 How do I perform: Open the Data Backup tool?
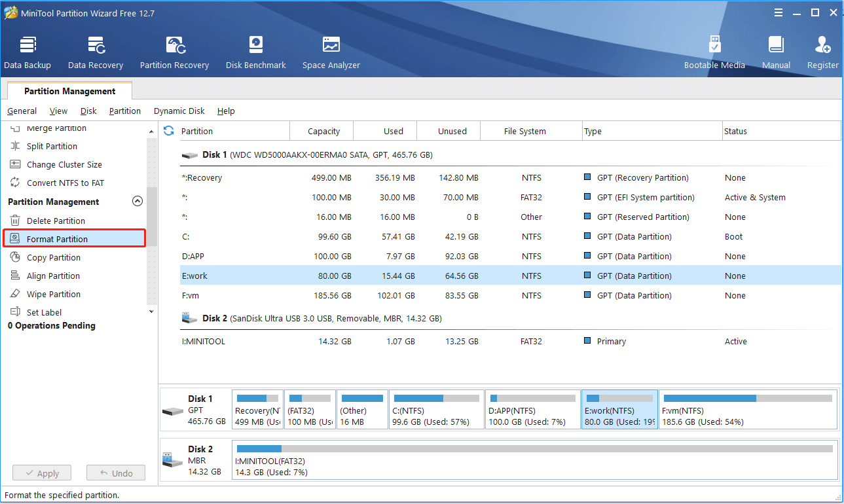pos(28,53)
